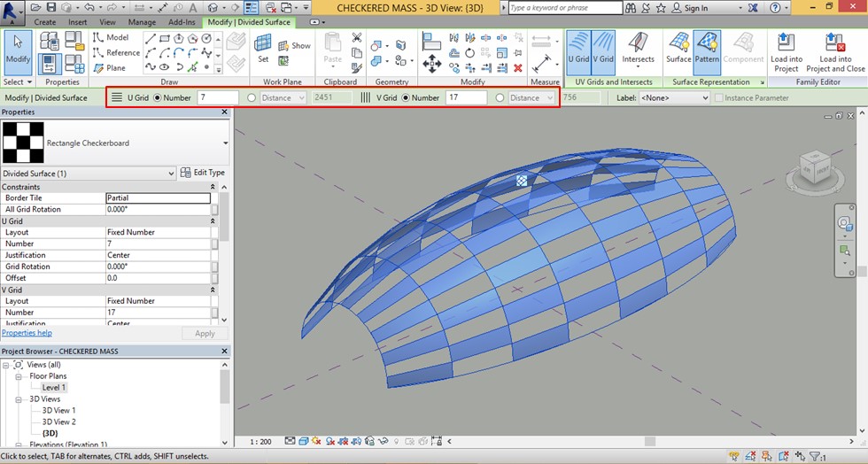
Task: Click Load into Project and Close
Action: coord(835,52)
